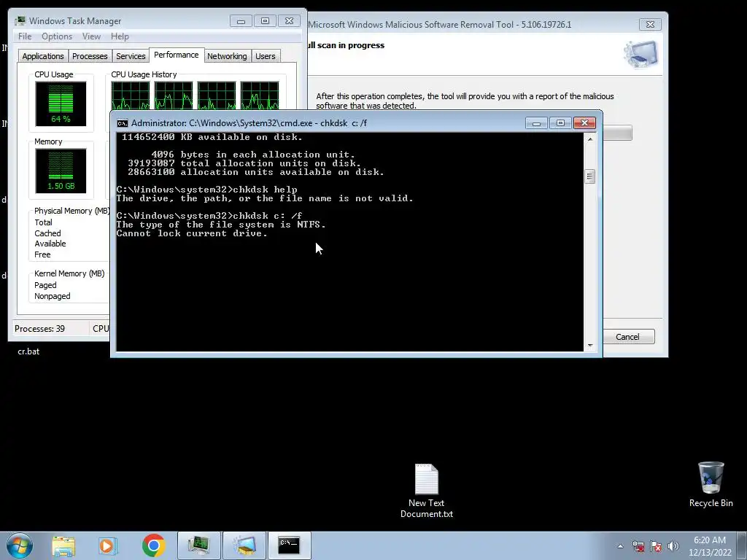Click the 'Kernel Memory (MB)' group label
Viewport: 747px width, 560px height.
[69, 273]
